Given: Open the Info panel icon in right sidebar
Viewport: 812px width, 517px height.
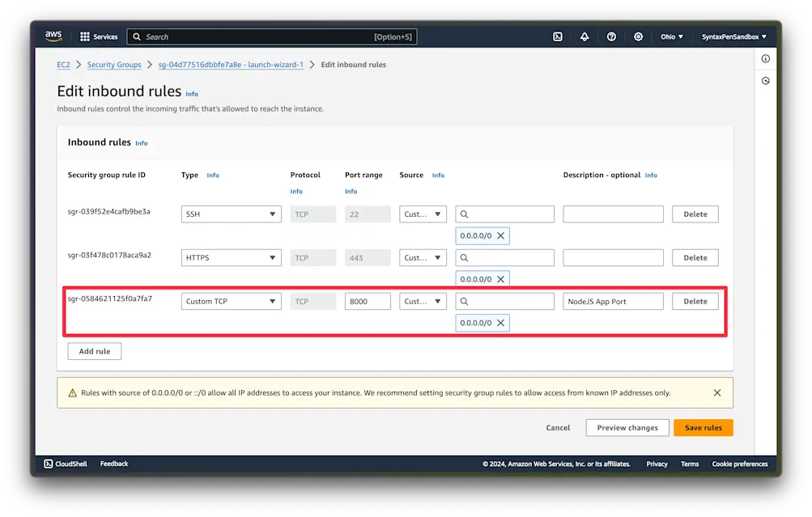Looking at the screenshot, I should tap(765, 58).
